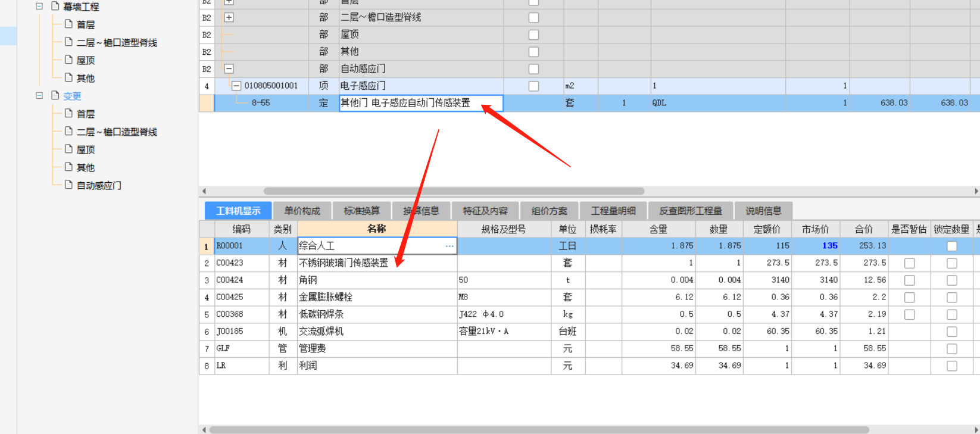980x434 pixels.
Task: Collapse the 自动感应门 section row in grid
Action: coord(229,68)
